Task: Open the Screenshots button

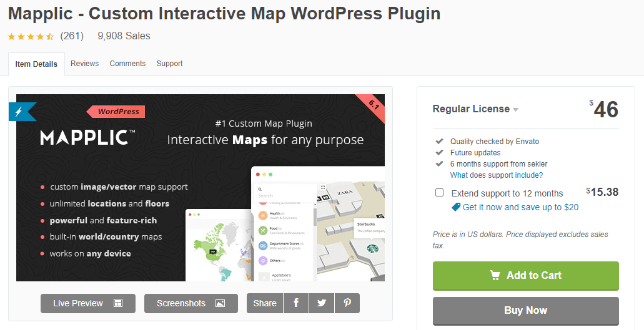Action: 191,303
